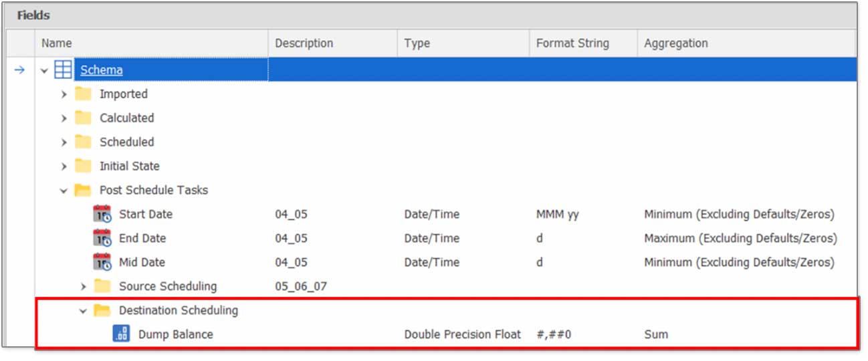
Task: Open the Schema link
Action: (x=102, y=70)
